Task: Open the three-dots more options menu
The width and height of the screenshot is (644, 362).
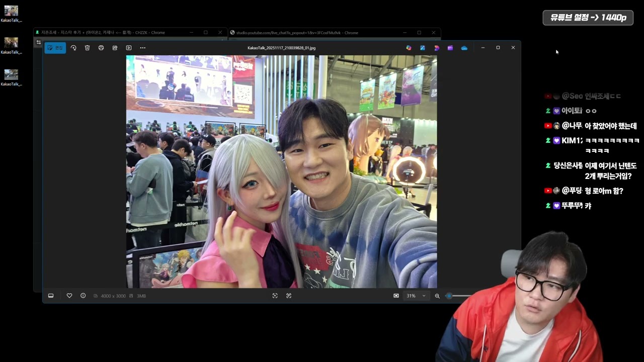Action: point(143,48)
